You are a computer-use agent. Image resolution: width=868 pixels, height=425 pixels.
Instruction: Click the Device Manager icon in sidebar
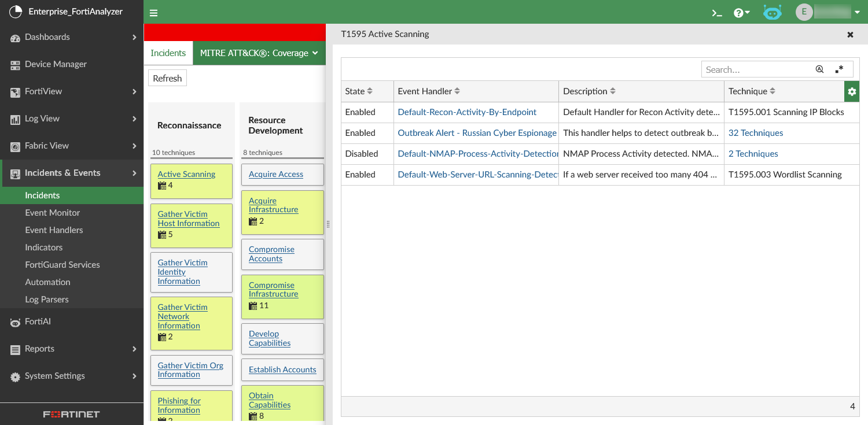coord(15,65)
